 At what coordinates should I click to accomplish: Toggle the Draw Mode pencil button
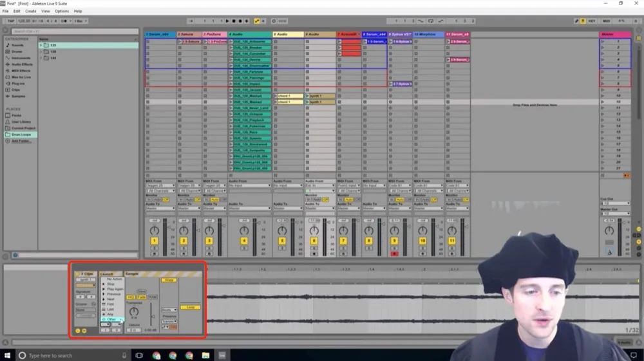[x=576, y=21]
